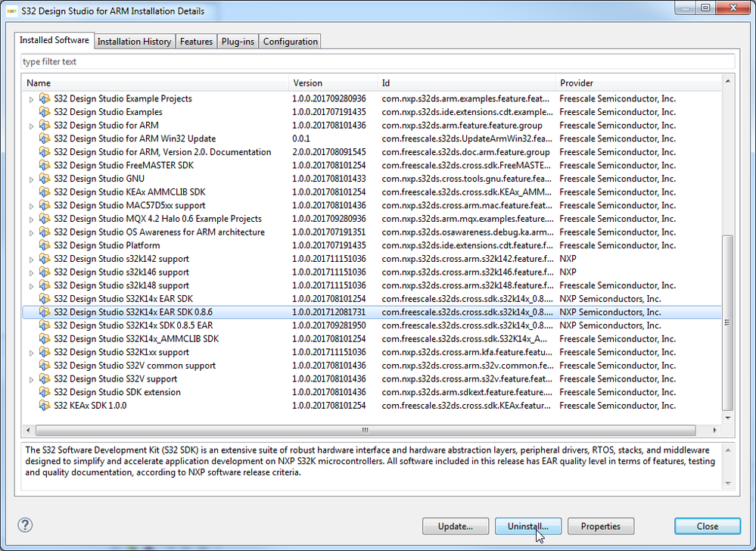This screenshot has width=756, height=551.
Task: Open the Plug-ins tab
Action: point(238,42)
